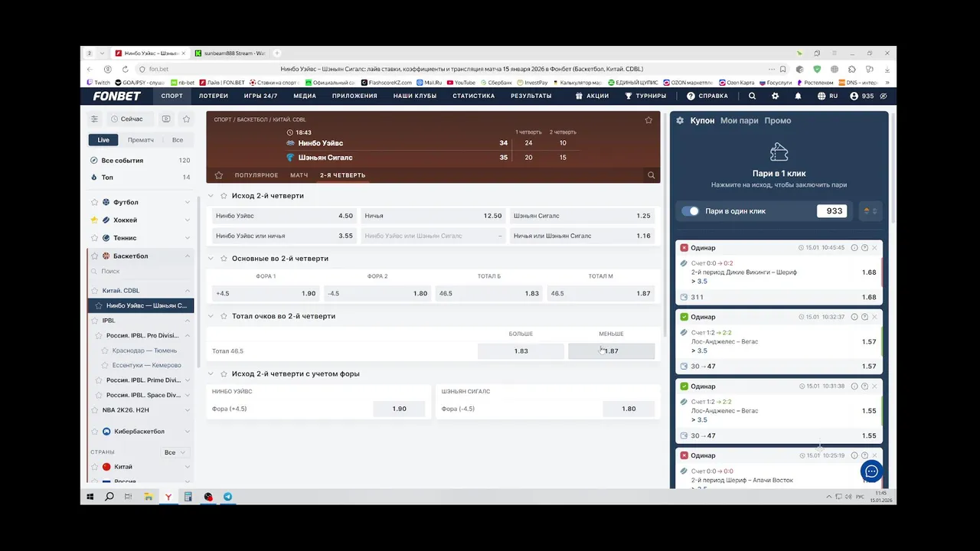
Task: Bet on Шэньян Сигалс at 1.25
Action: point(582,216)
